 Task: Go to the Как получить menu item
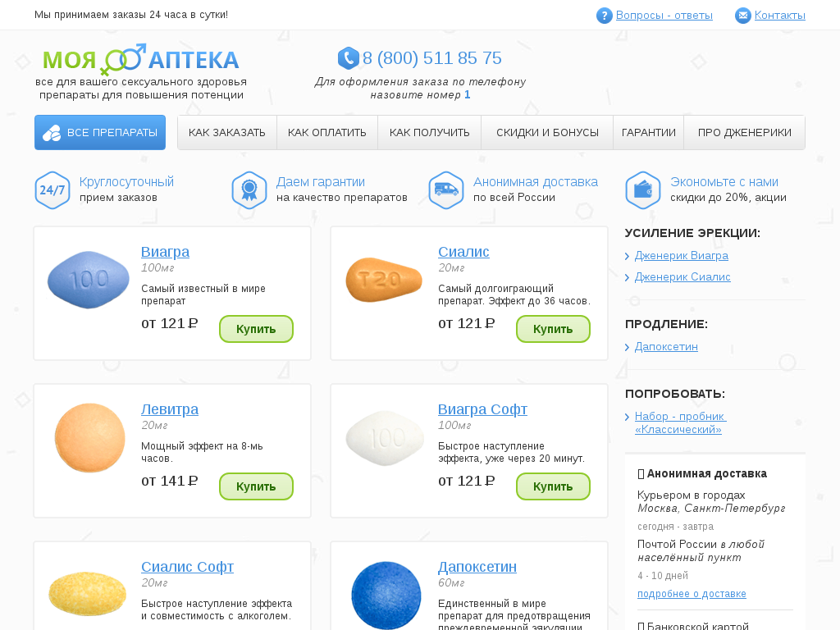[x=430, y=132]
